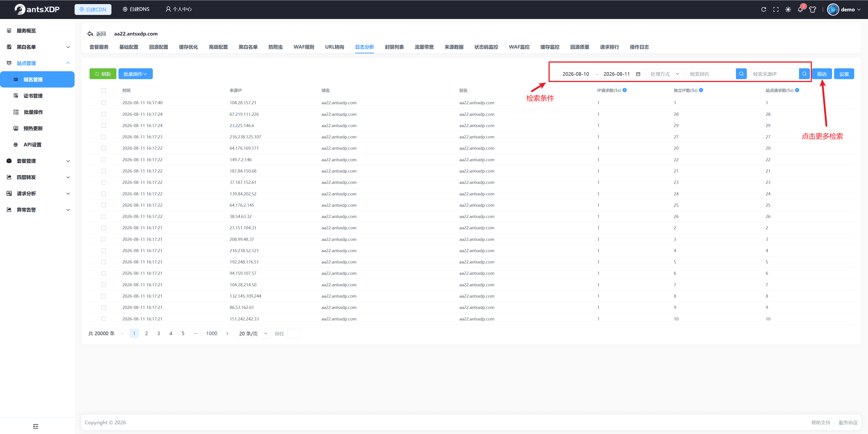The image size is (868, 434).
Task: Click the page refresh icon in top bar
Action: pos(764,9)
